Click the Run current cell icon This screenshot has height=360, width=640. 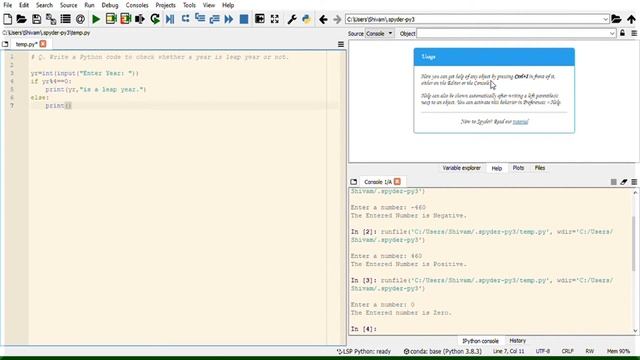pos(111,19)
